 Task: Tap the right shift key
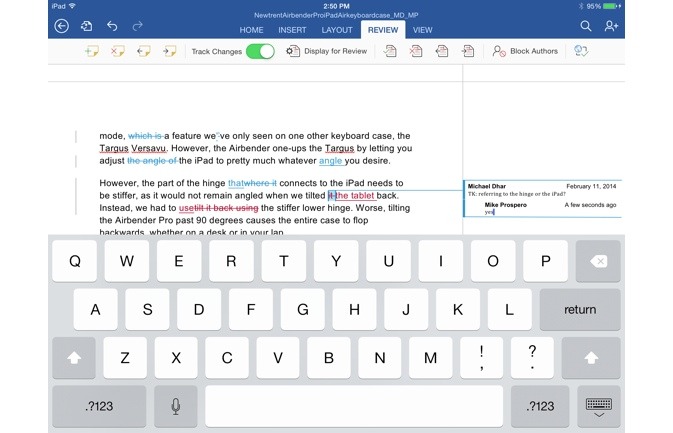(x=591, y=357)
